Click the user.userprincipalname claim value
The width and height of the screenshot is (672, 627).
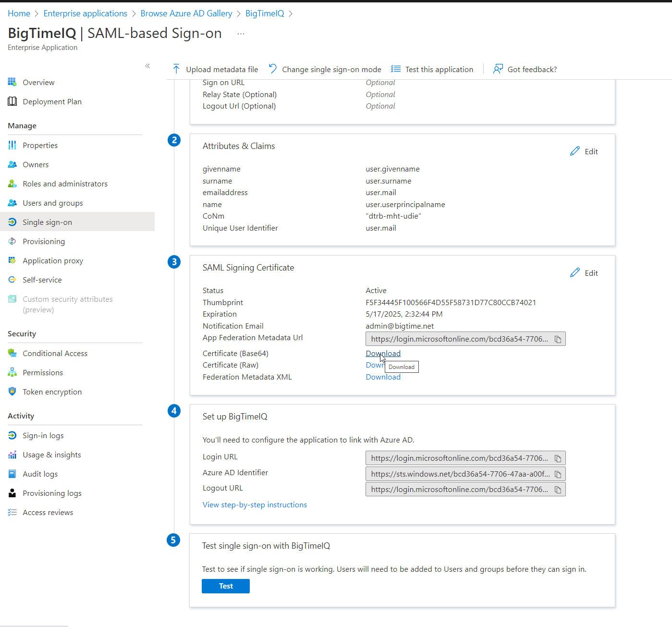[405, 204]
